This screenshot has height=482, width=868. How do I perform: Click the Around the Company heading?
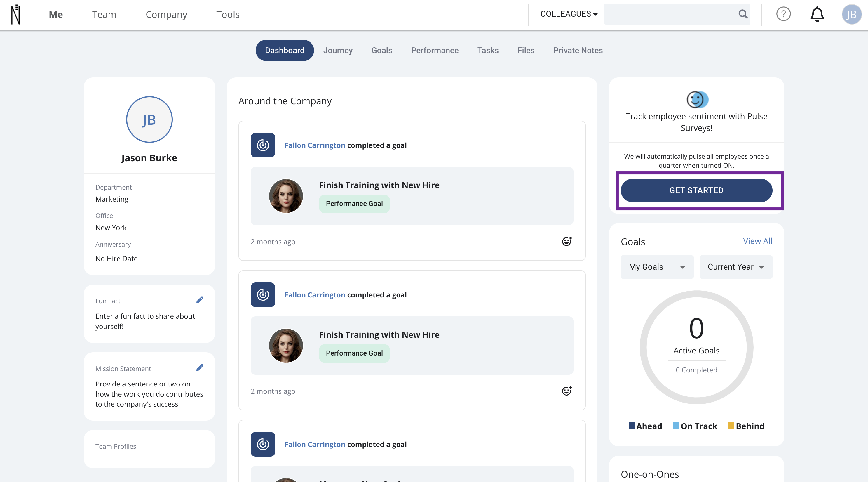285,101
